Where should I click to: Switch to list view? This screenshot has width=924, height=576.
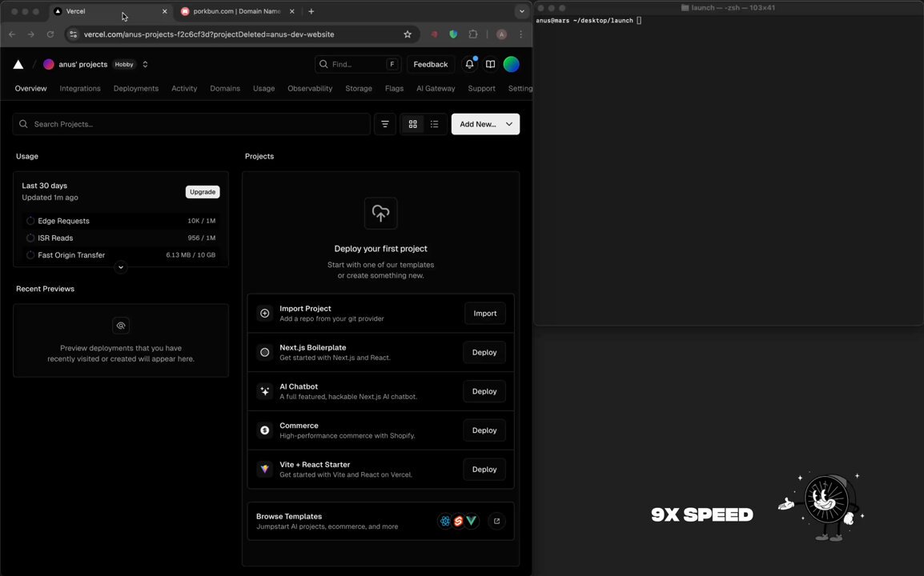click(434, 124)
